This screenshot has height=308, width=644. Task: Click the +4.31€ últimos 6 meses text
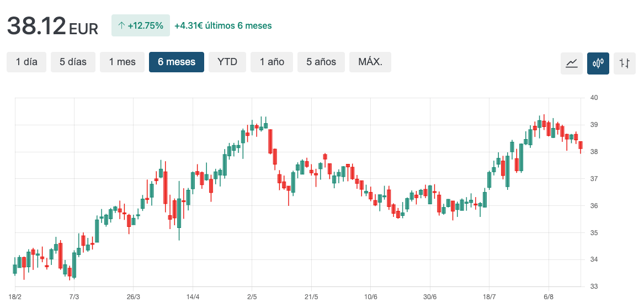coord(223,25)
